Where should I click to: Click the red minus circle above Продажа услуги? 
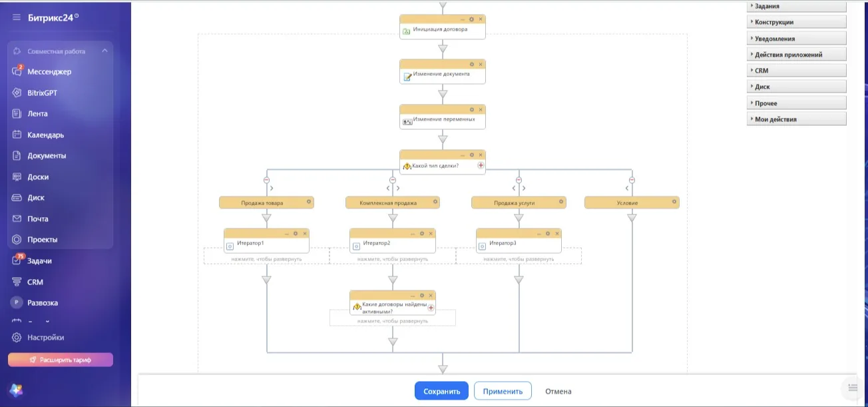point(519,180)
